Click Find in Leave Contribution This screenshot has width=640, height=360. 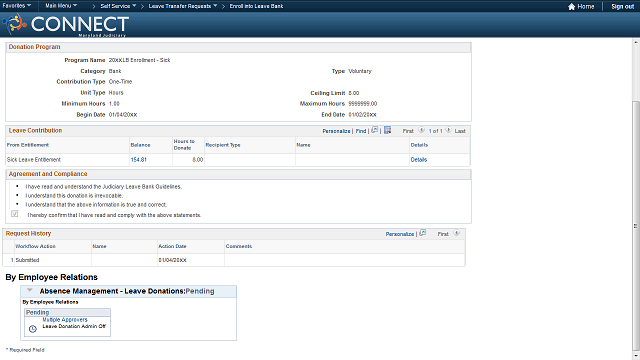361,131
